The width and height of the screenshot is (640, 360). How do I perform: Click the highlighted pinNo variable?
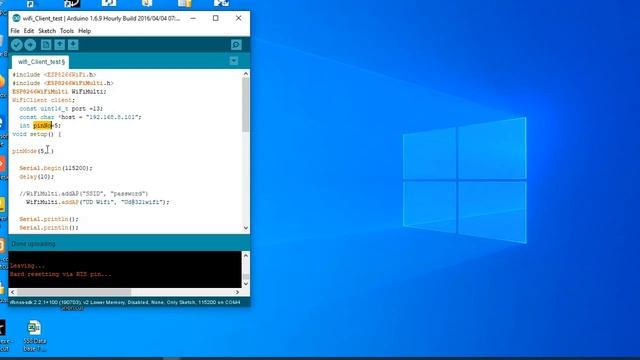(x=43, y=126)
